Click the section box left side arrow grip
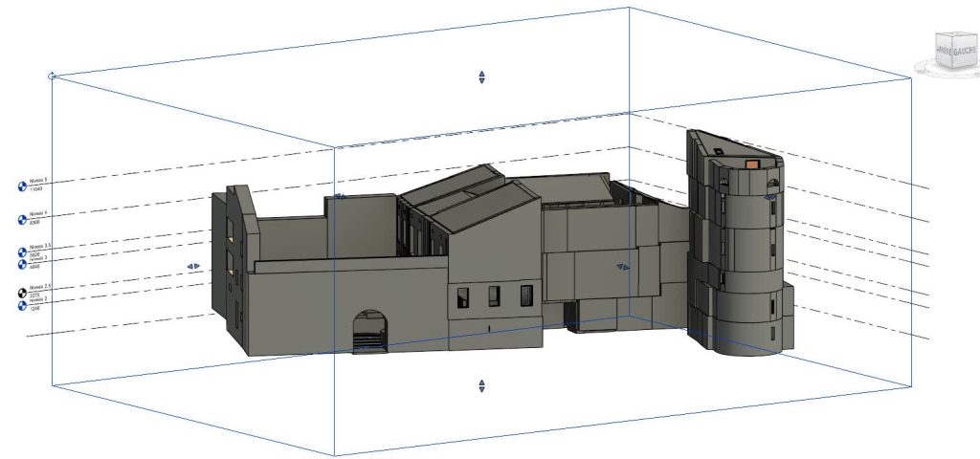 (193, 267)
